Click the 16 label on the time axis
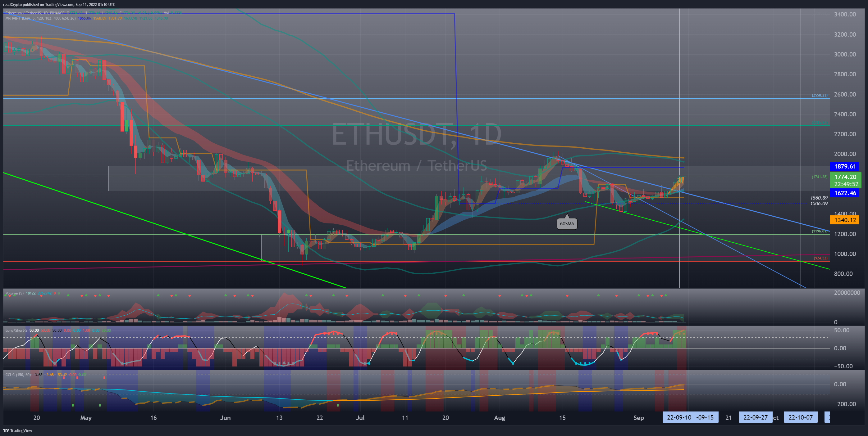This screenshot has height=436, width=868. coord(153,418)
